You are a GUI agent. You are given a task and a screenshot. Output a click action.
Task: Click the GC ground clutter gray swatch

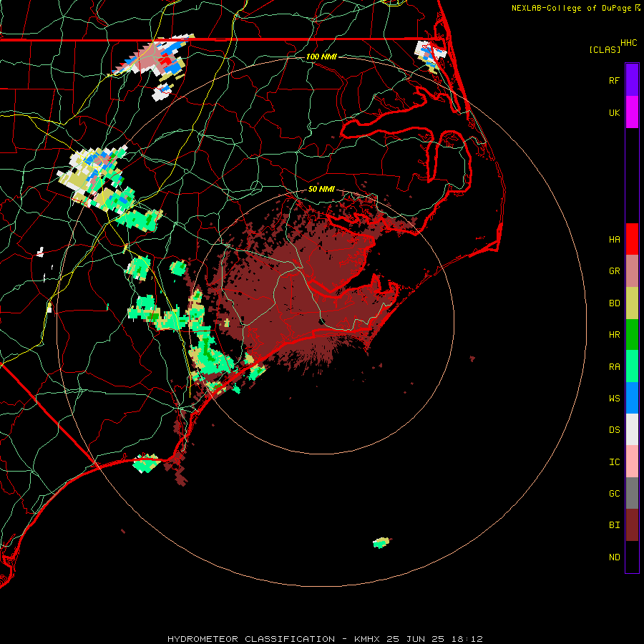tap(632, 493)
